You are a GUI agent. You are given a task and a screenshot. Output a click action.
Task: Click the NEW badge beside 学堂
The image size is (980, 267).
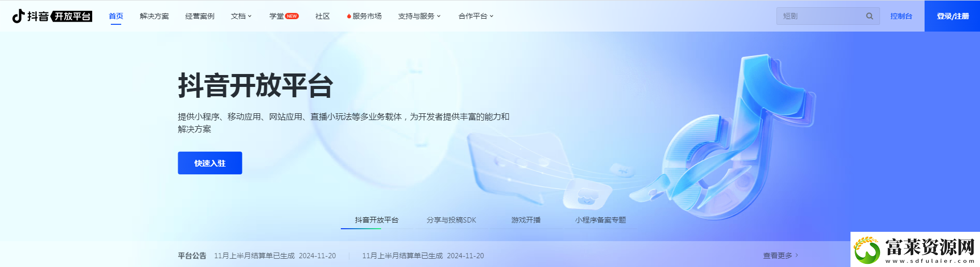[x=292, y=16]
